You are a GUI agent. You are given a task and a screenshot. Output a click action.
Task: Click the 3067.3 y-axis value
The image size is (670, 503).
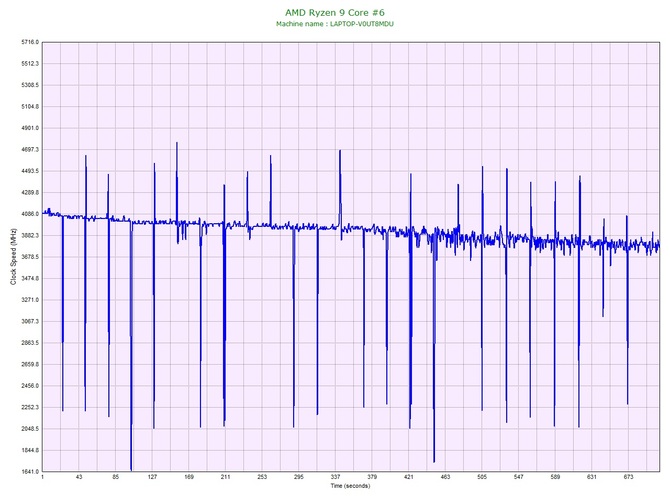pyautogui.click(x=30, y=321)
